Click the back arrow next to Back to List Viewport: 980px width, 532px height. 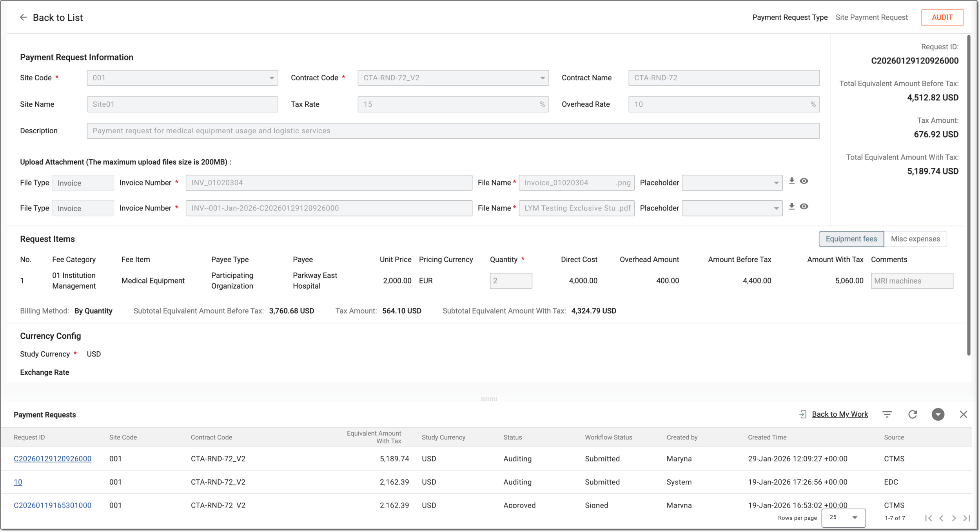pyautogui.click(x=24, y=17)
